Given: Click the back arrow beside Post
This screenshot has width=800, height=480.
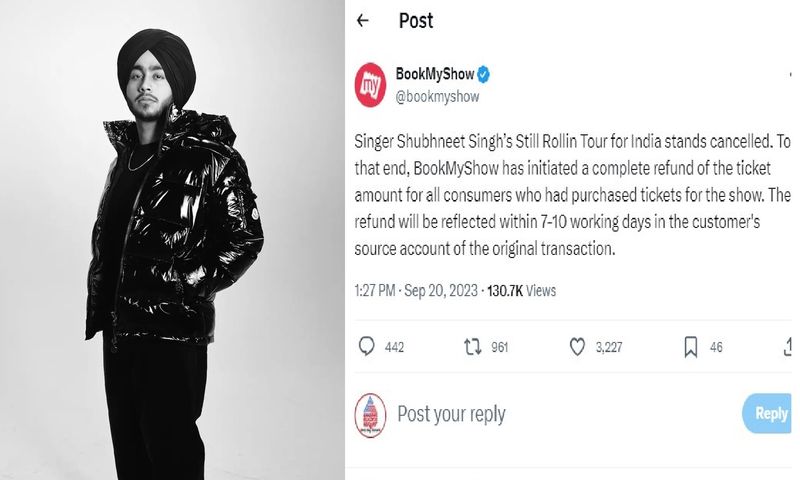Looking at the screenshot, I should point(362,21).
